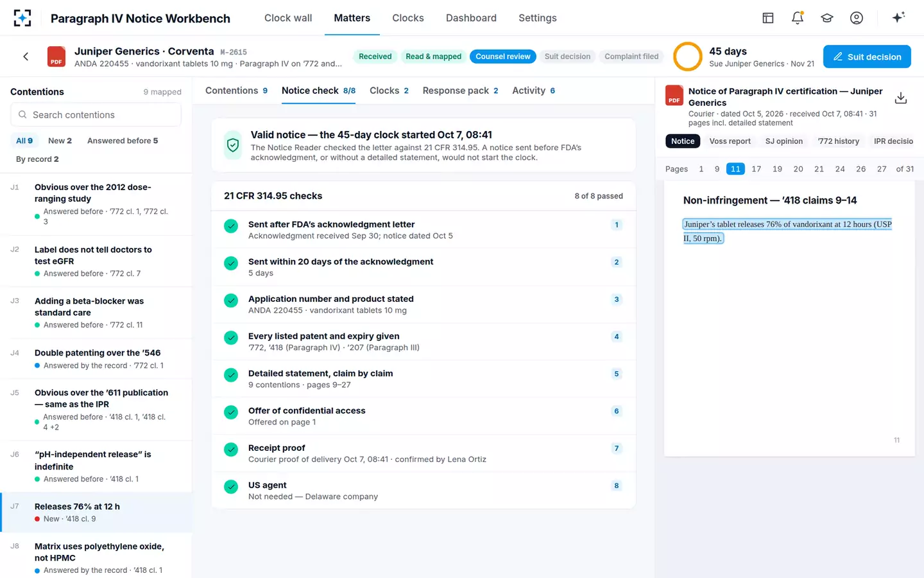Open the layout panel icon in header
The image size is (924, 578).
coord(768,18)
